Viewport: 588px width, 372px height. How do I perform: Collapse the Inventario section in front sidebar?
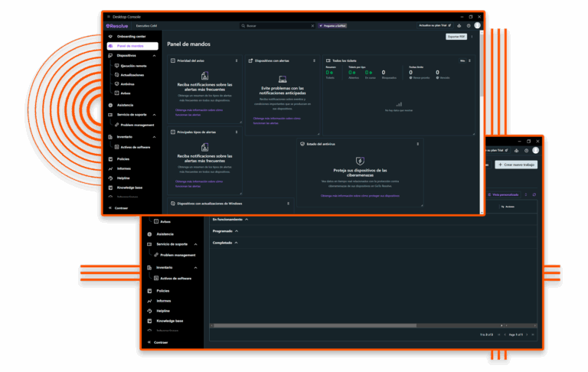point(155,137)
